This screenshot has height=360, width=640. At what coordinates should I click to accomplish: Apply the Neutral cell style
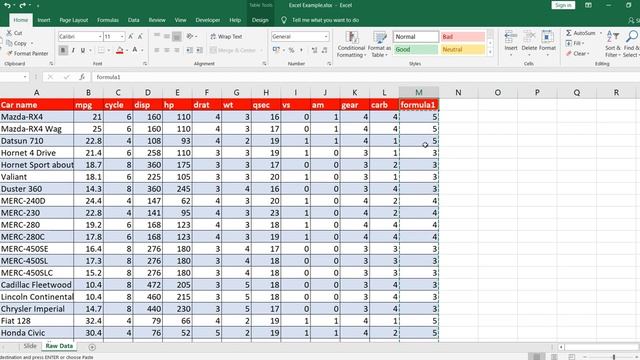pos(462,49)
